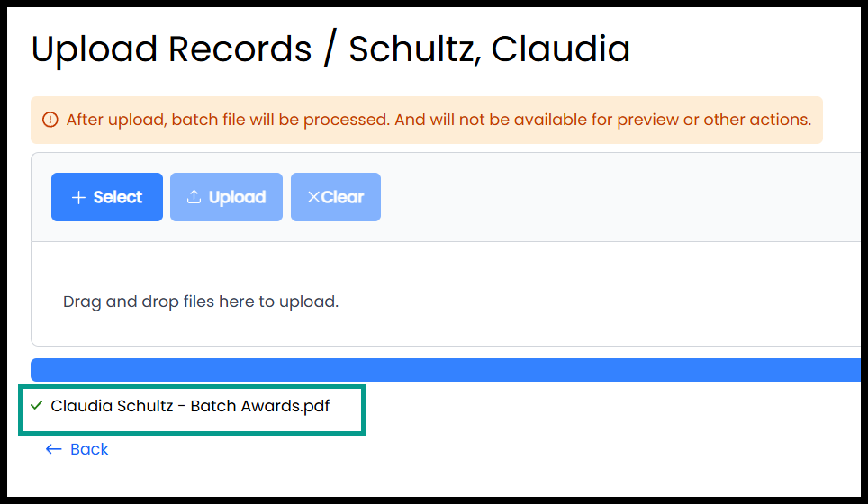
Task: Click the blue upload progress bar
Action: pos(446,370)
